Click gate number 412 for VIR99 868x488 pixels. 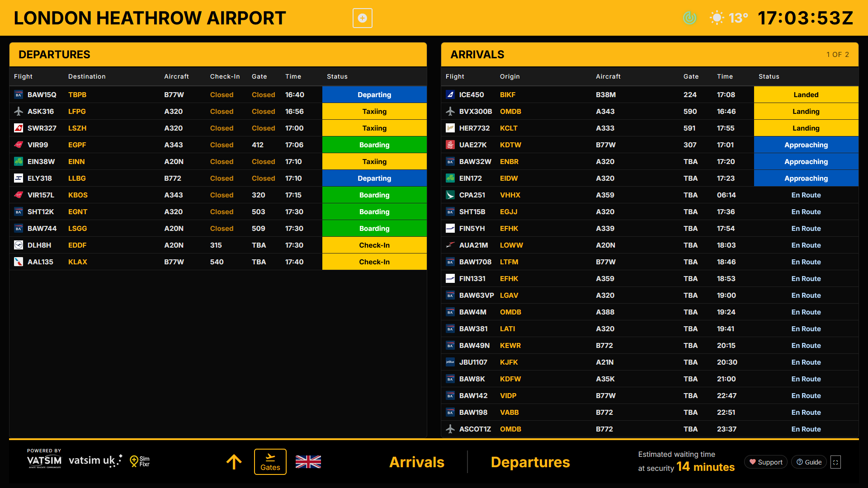point(258,145)
